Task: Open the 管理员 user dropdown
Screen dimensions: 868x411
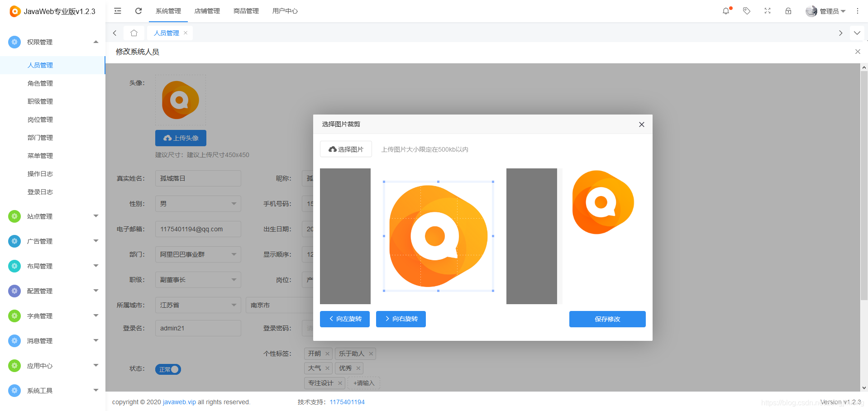Action: tap(825, 11)
